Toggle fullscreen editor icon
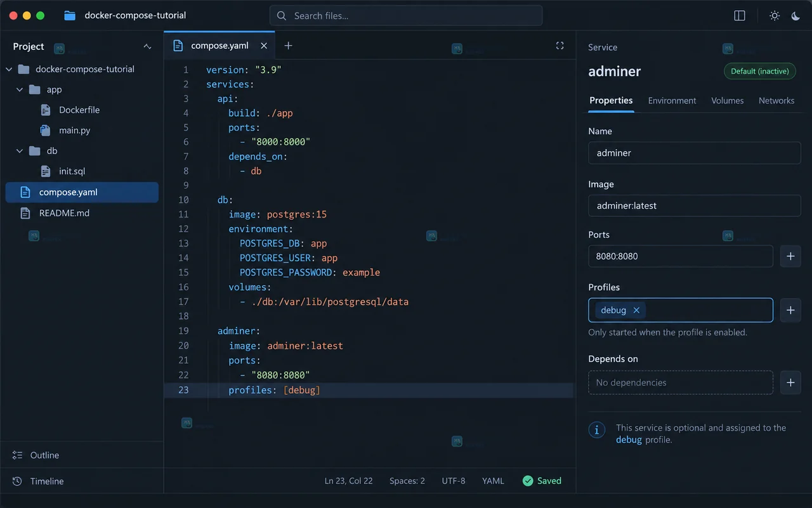Image resolution: width=812 pixels, height=508 pixels. (560, 46)
